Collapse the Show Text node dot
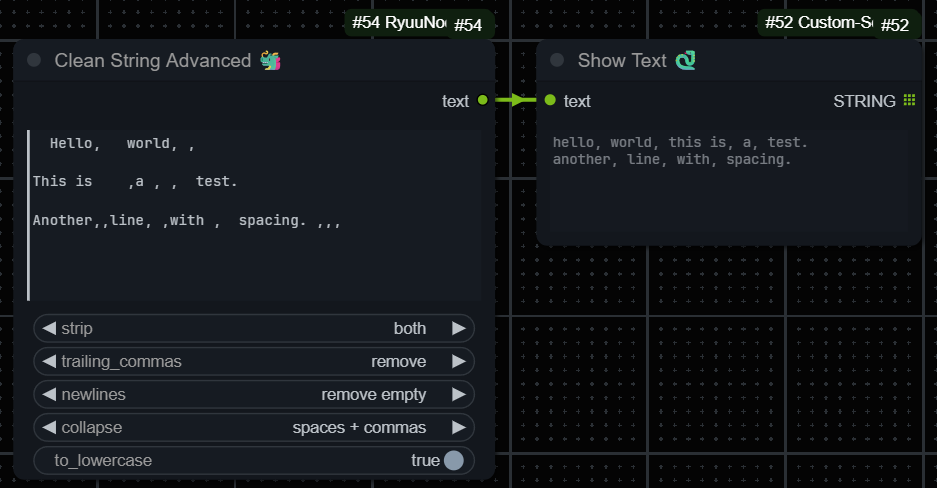This screenshot has width=937, height=488. (x=557, y=60)
